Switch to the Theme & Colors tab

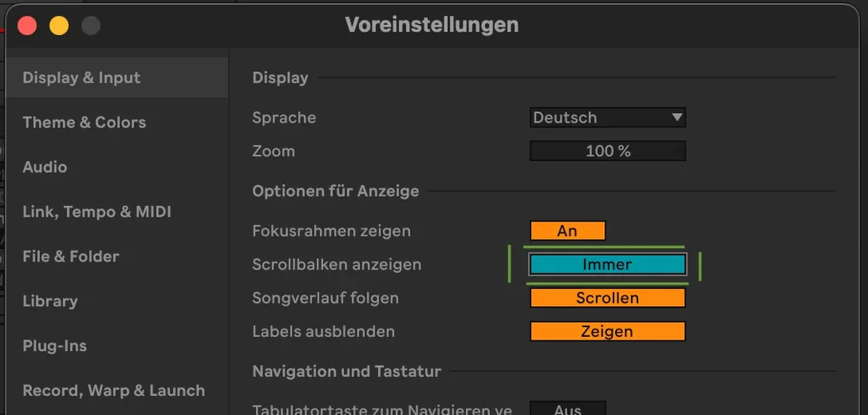point(84,123)
